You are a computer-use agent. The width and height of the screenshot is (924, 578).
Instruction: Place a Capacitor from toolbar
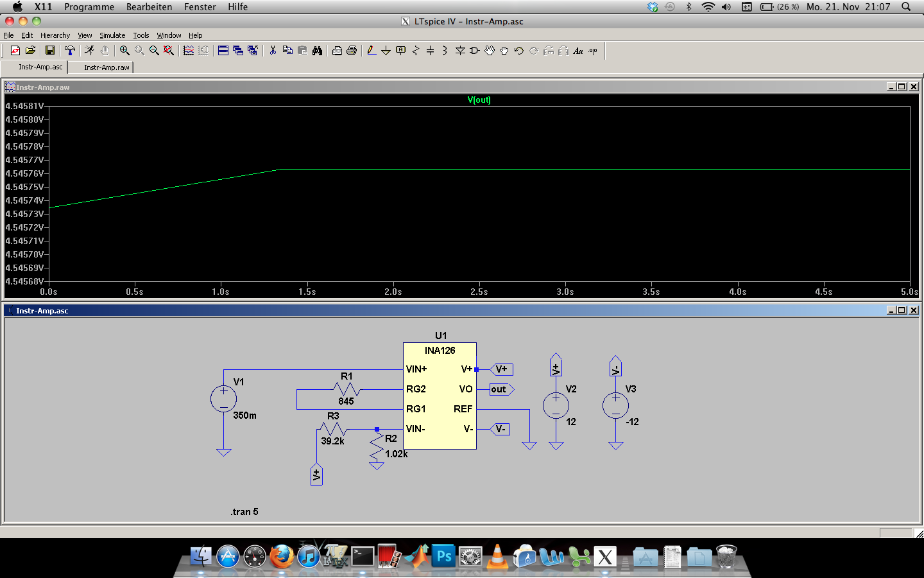[x=431, y=51]
